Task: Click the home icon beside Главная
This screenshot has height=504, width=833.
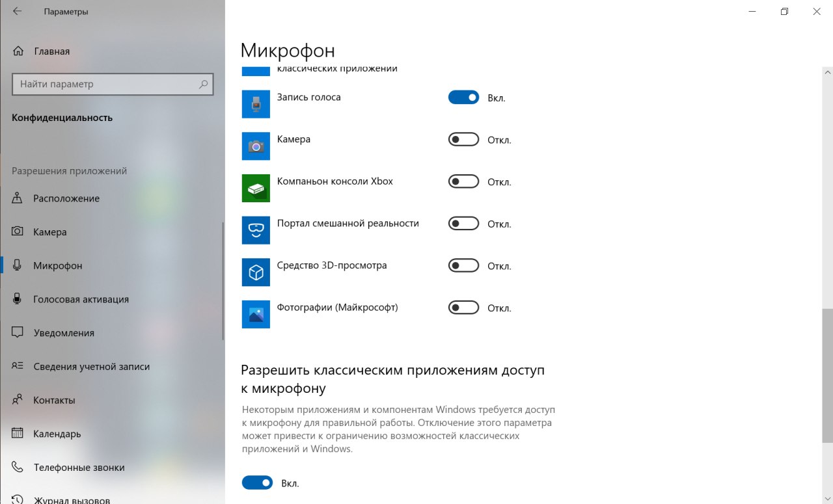Action: click(18, 51)
